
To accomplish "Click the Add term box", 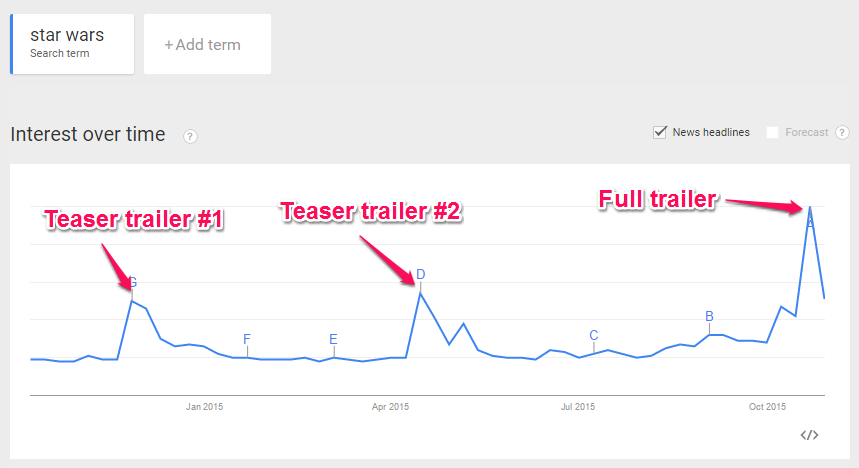I will click(207, 44).
